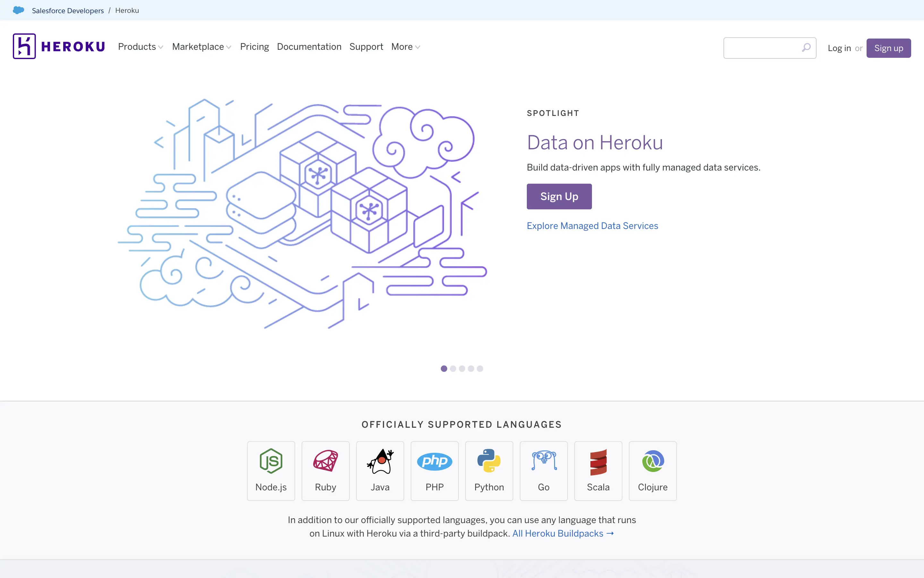Click the Heroku logo icon
The width and height of the screenshot is (924, 578).
coord(24,46)
